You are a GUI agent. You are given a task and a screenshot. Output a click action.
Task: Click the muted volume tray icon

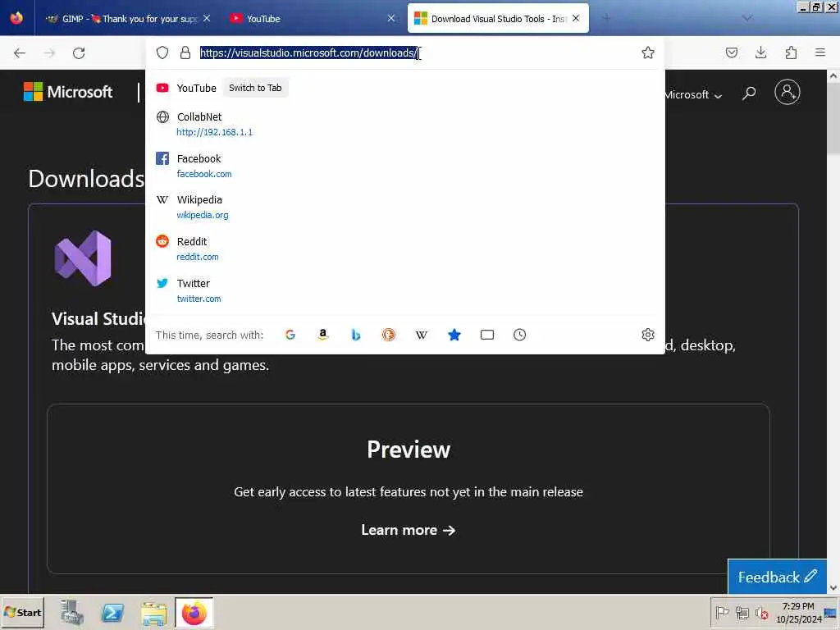point(761,612)
